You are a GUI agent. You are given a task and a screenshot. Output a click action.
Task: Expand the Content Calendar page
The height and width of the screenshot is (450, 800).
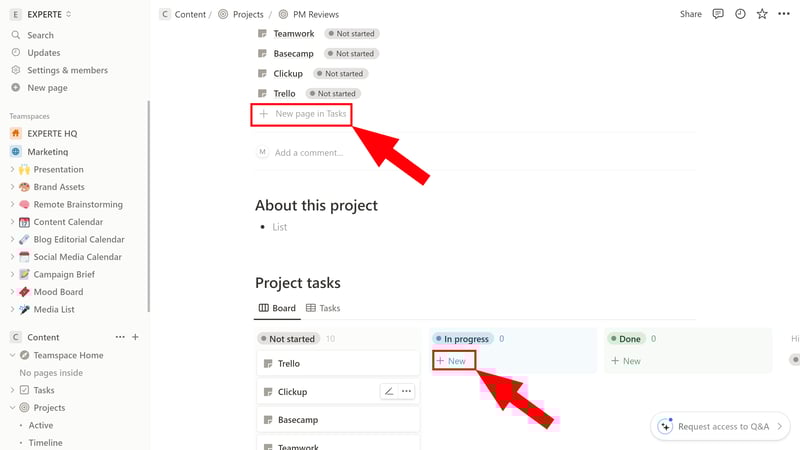tap(12, 222)
